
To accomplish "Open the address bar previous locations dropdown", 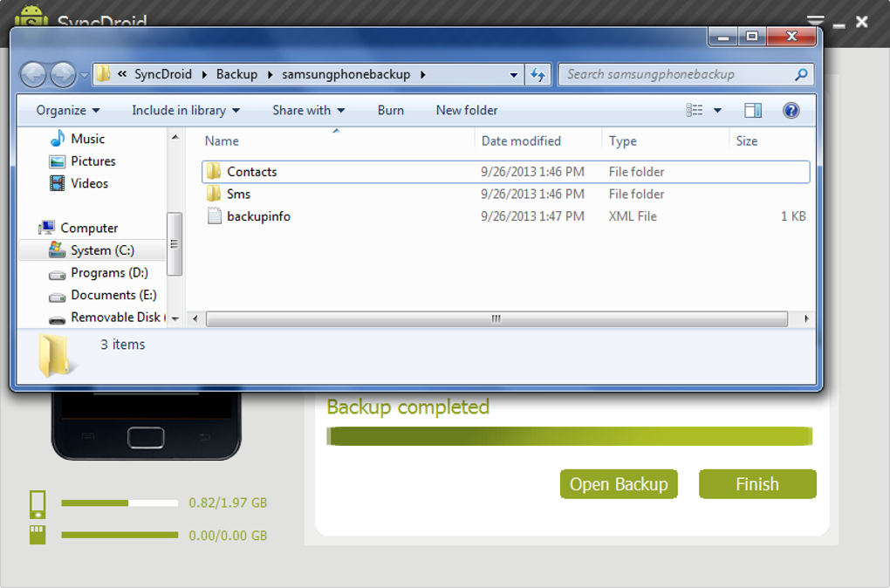I will (514, 75).
